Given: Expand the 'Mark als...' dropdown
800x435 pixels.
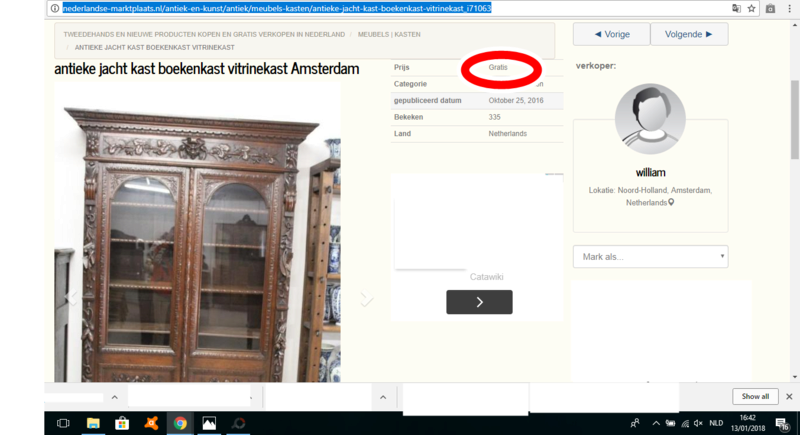Looking at the screenshot, I should [650, 257].
